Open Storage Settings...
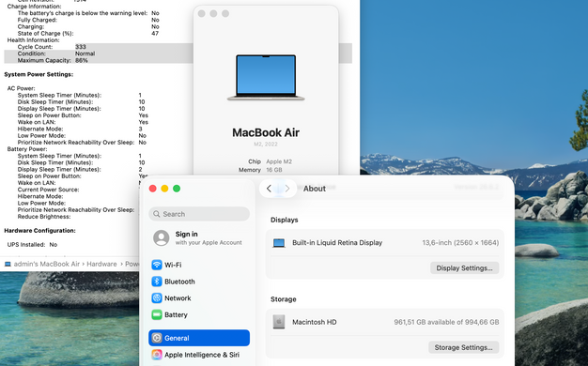Image resolution: width=588 pixels, height=366 pixels. 463,347
